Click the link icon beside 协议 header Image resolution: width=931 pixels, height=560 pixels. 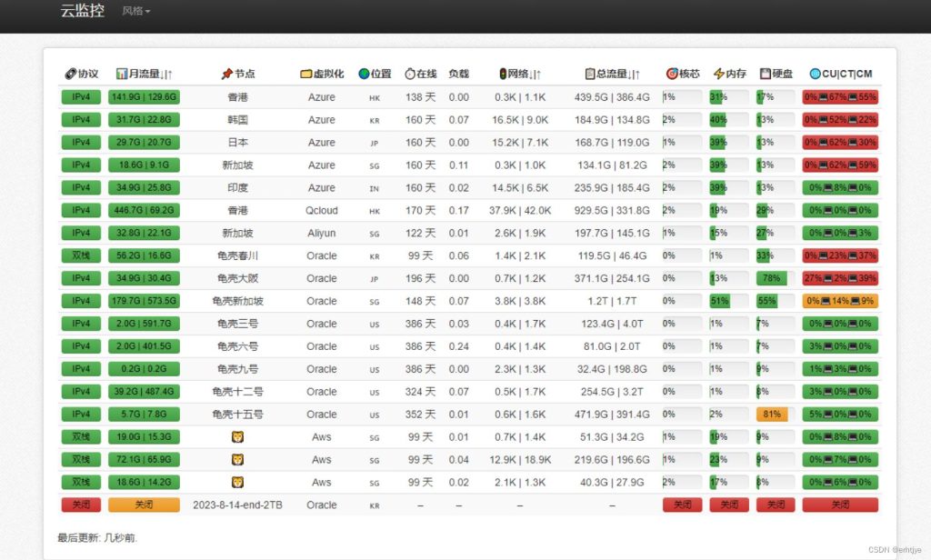coord(70,75)
